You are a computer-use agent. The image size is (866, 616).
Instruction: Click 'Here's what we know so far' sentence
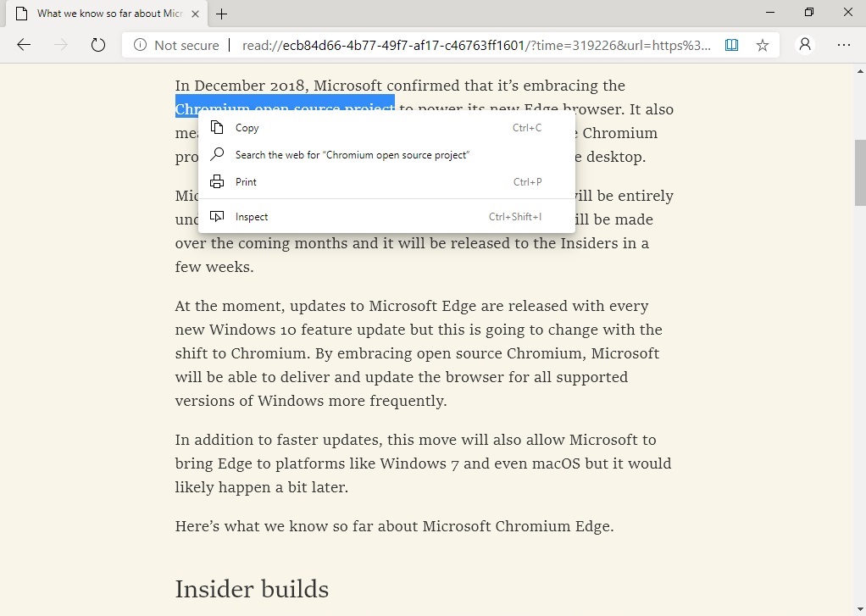[x=394, y=526]
